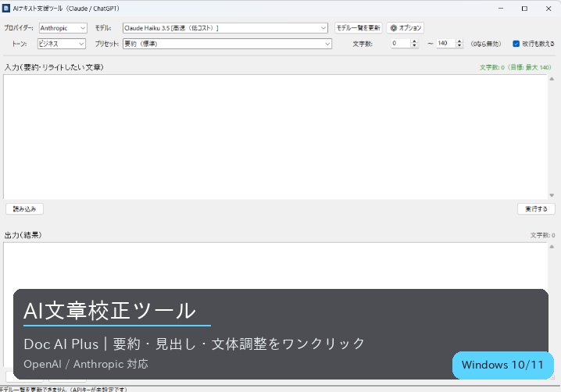This screenshot has width=561, height=392.
Task: Click the maximum 文字数 field showing 140
Action: (x=445, y=43)
